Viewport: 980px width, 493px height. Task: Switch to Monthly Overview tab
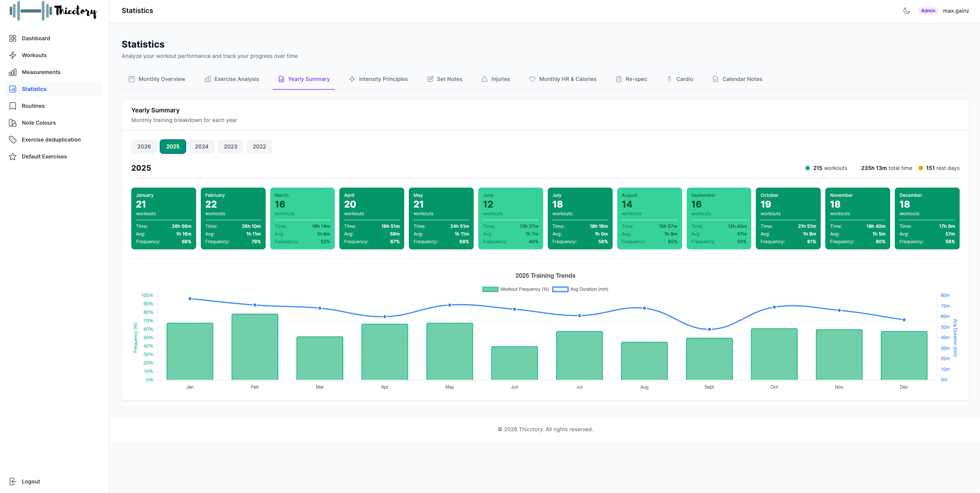(x=157, y=79)
